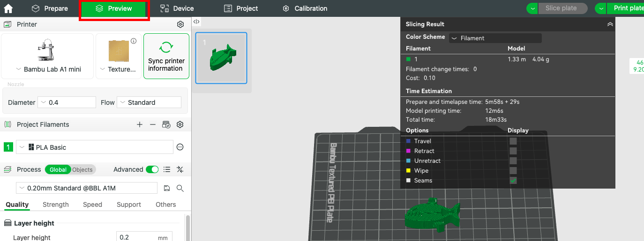Open the nozzle Diameter dropdown
The image size is (644, 241).
(x=67, y=102)
